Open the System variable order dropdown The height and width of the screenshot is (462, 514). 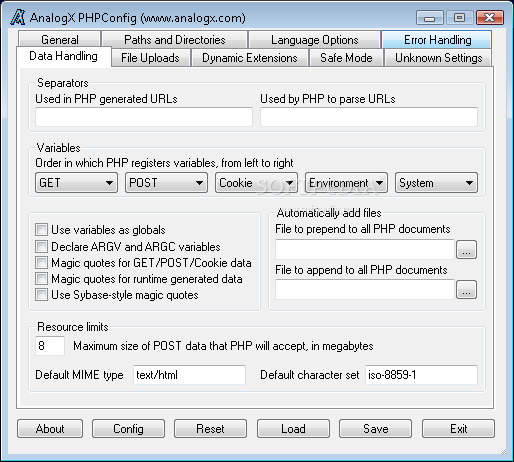(x=436, y=183)
